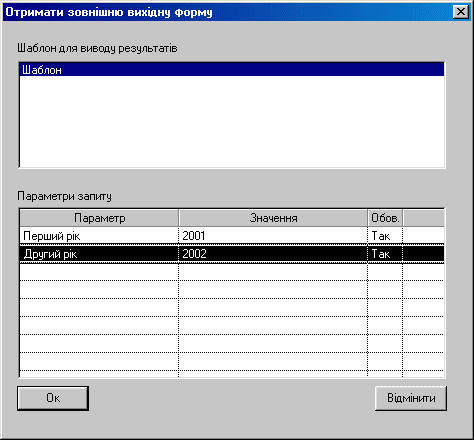
Task: Click the last column cell in Перший рік row
Action: pos(423,236)
